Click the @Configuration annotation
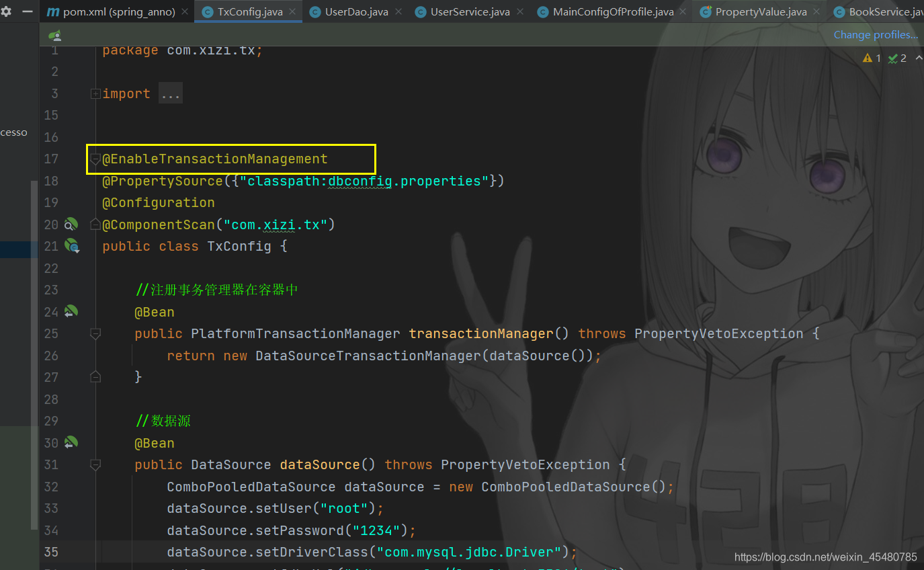The height and width of the screenshot is (570, 924). click(159, 202)
